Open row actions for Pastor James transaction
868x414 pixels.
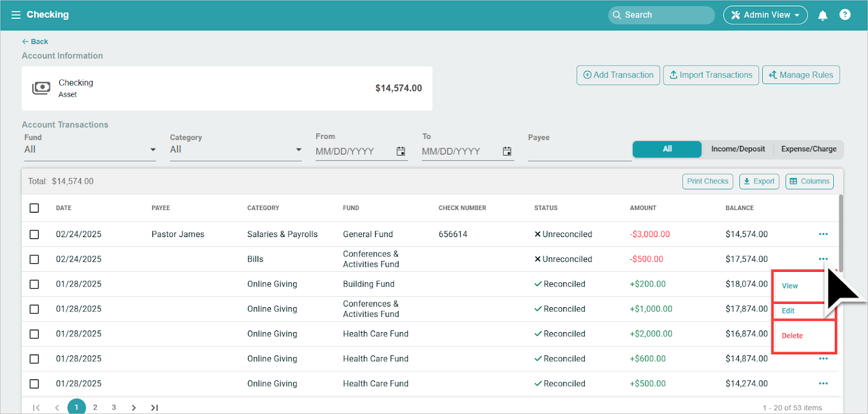tap(823, 234)
